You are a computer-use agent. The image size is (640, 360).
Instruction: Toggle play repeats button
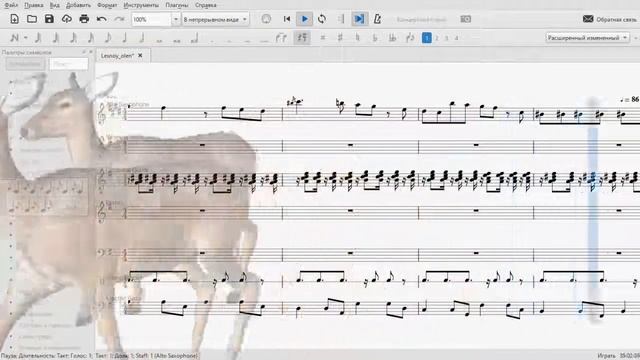(341, 19)
